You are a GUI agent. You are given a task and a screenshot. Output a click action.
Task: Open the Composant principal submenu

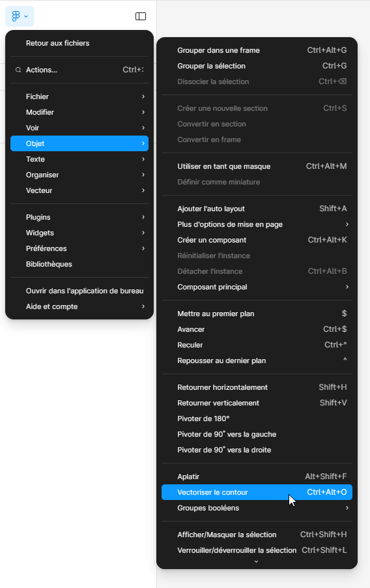257,287
